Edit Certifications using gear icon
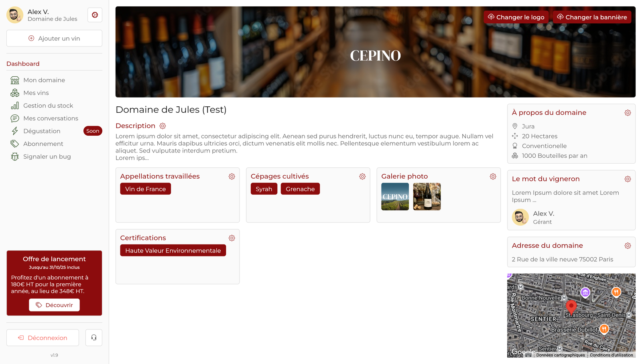The image size is (642, 364). (x=232, y=238)
